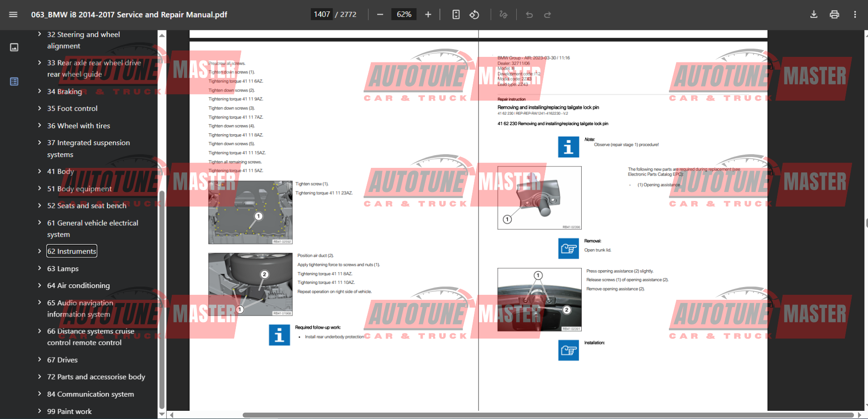868x419 pixels.
Task: Enable the annotation draw tool
Action: coord(503,15)
